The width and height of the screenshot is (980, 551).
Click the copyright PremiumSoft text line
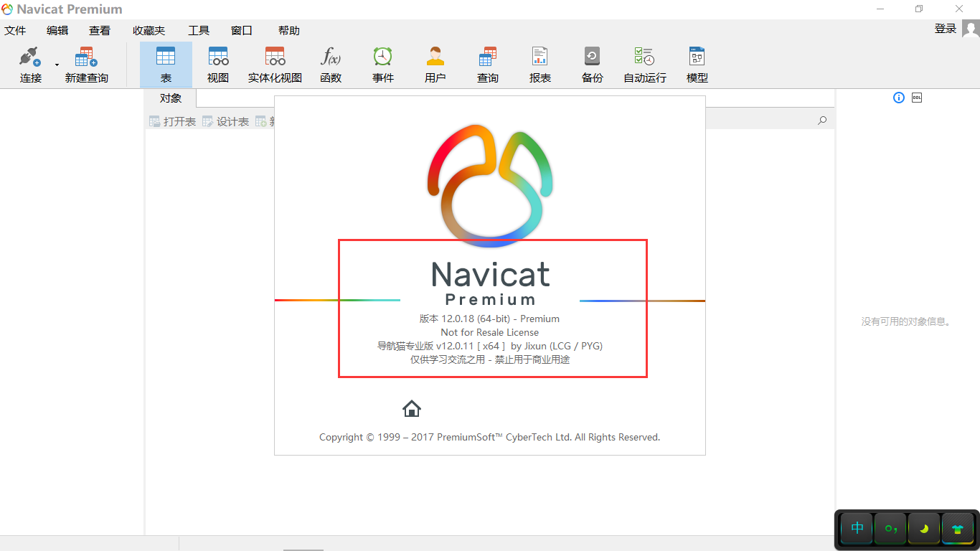[490, 437]
